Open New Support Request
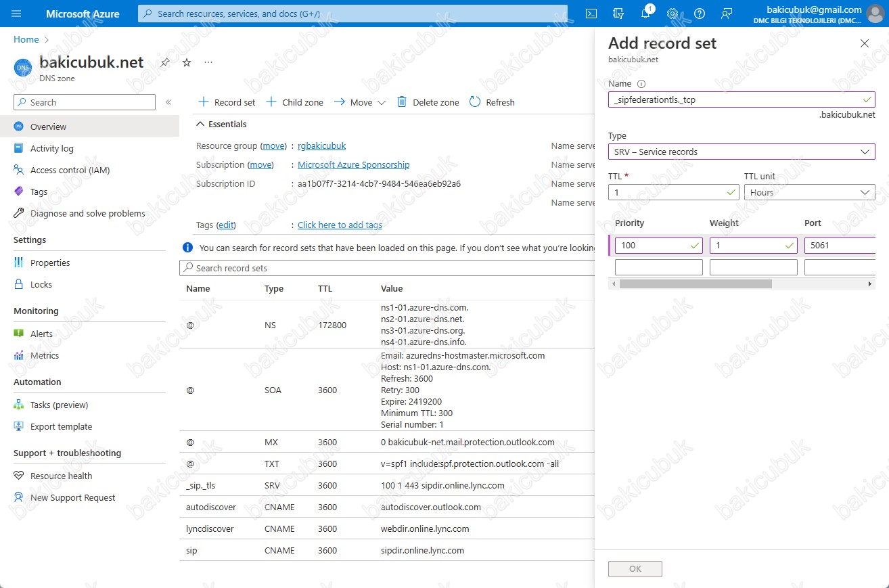889x588 pixels. coord(89,497)
